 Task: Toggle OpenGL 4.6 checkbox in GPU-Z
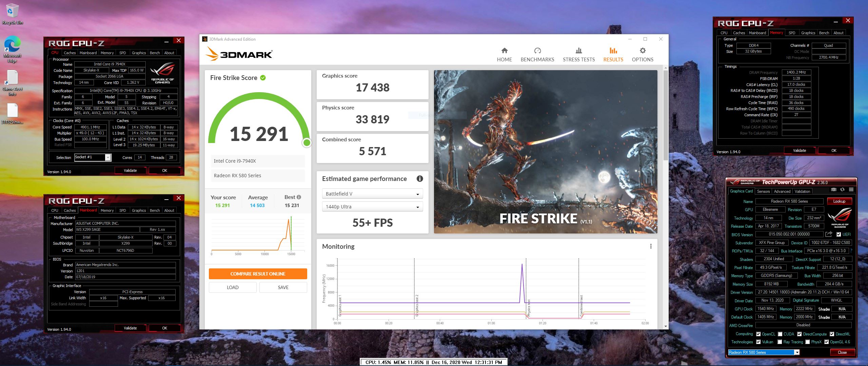coord(826,342)
